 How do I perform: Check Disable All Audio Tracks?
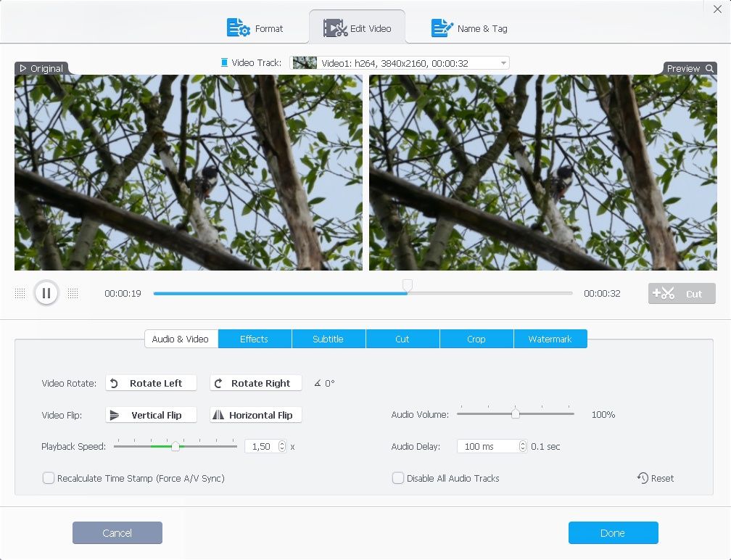(x=398, y=478)
